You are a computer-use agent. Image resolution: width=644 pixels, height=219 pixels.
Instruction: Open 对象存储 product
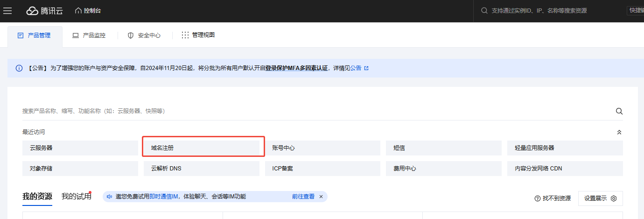tap(80, 169)
